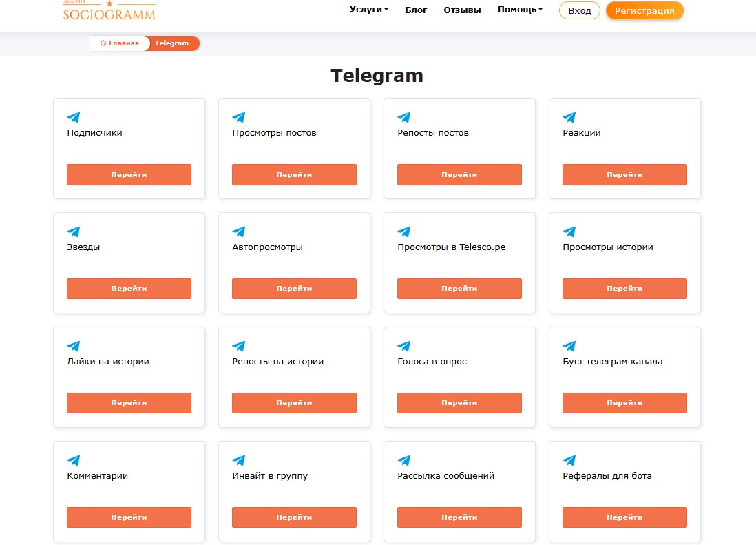The height and width of the screenshot is (545, 756).
Task: Click the Лайки на истории title
Action: [108, 361]
